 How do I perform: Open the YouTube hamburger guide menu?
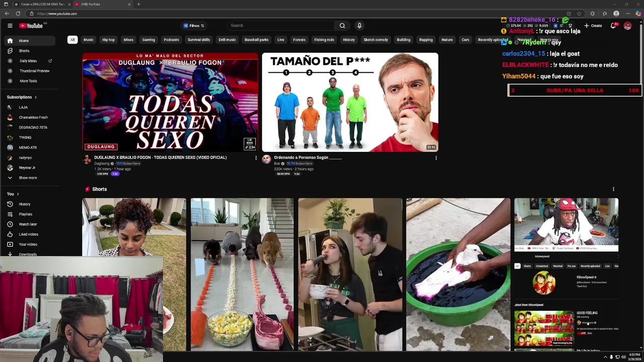(x=10, y=26)
